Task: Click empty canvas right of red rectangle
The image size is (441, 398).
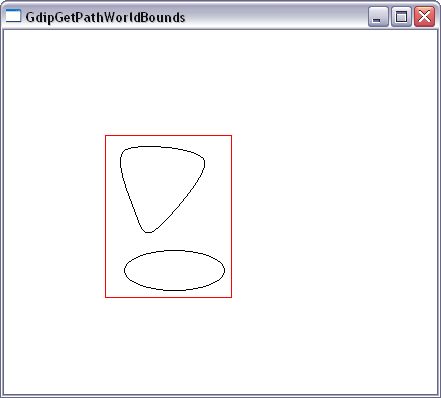Action: (x=333, y=217)
